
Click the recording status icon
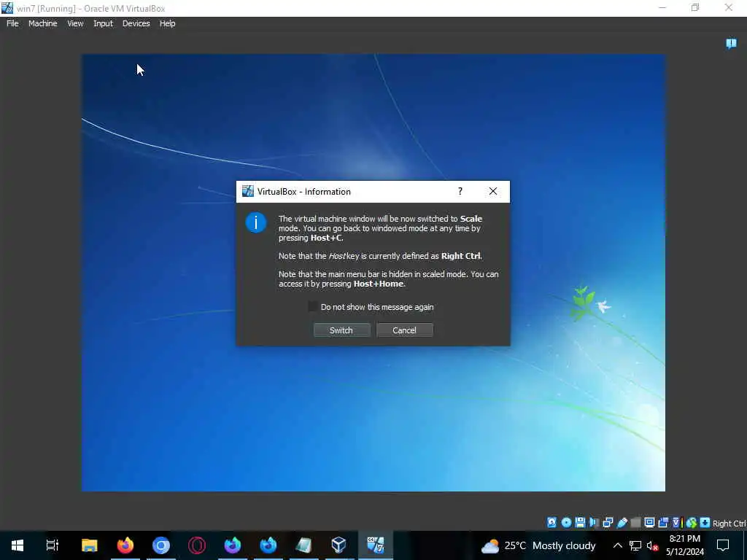pyautogui.click(x=663, y=522)
